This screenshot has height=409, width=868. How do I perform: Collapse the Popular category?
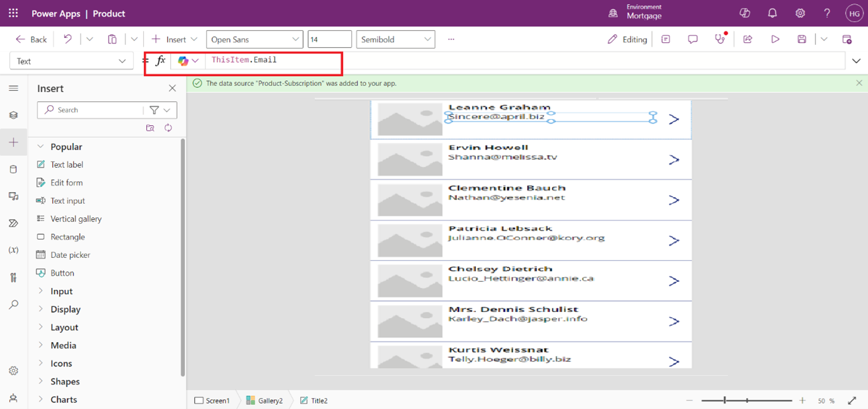[x=66, y=147]
